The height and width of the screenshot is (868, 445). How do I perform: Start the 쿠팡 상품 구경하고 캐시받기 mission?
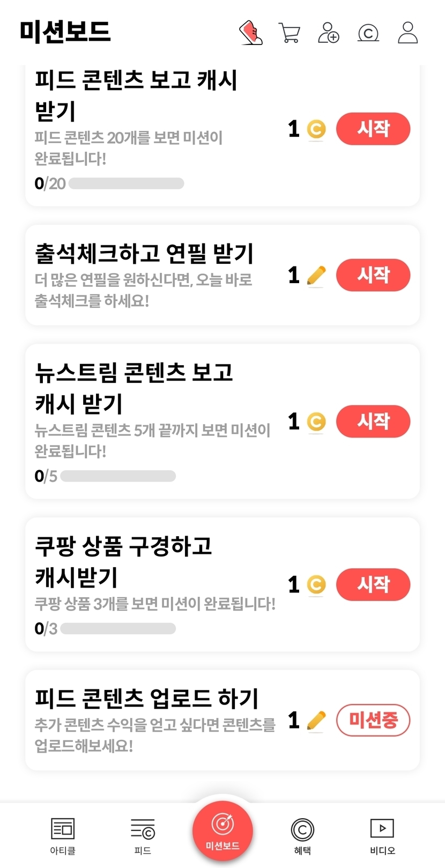coord(373,584)
